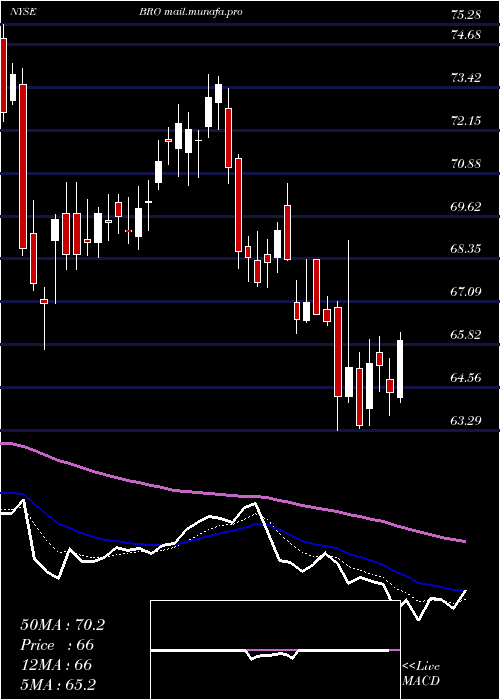Click the 50MA : 70.2 readout

click(62, 625)
